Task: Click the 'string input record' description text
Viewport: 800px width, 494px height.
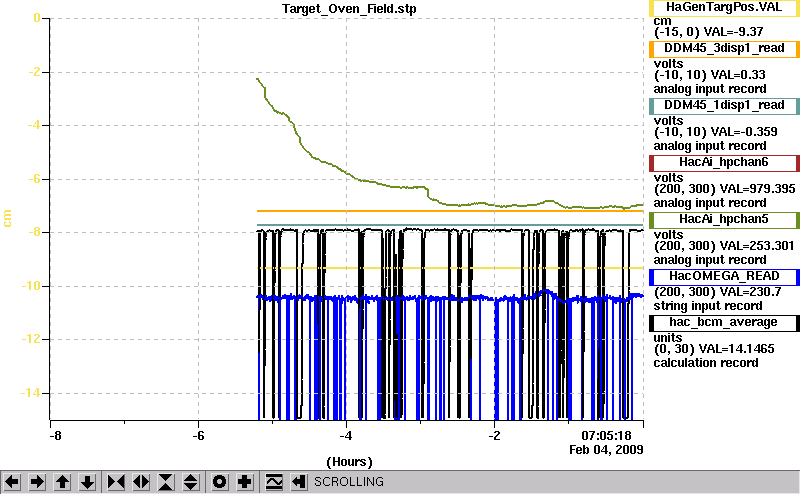Action: pyautogui.click(x=708, y=306)
